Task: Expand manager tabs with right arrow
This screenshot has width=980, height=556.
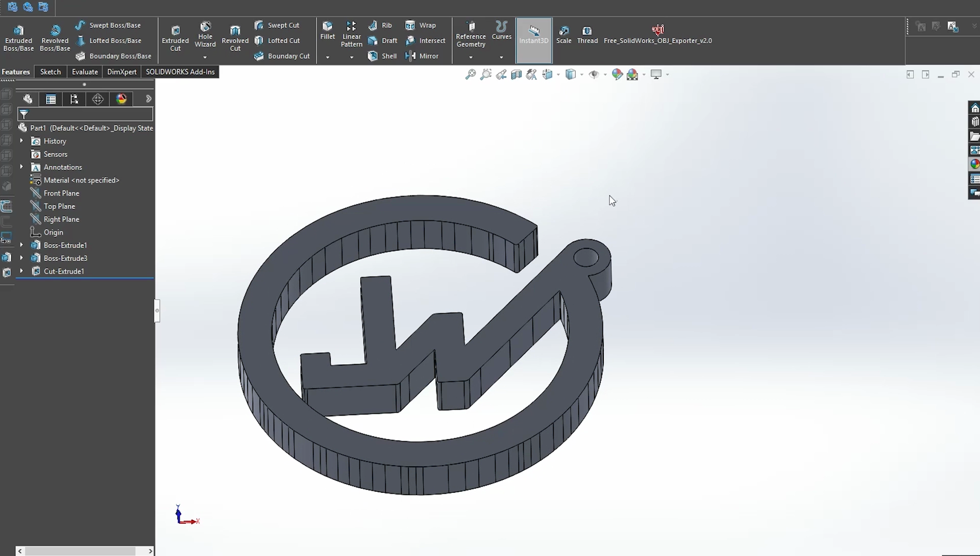Action: coord(149,99)
